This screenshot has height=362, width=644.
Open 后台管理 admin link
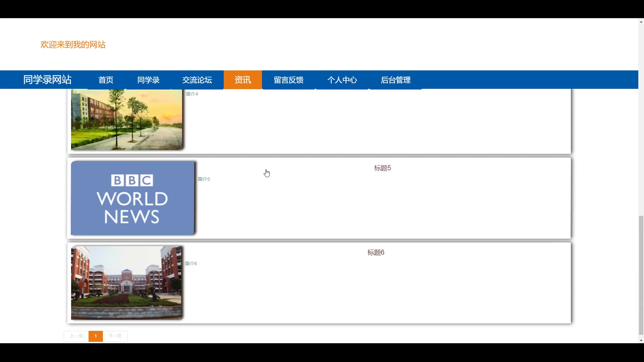click(x=395, y=80)
